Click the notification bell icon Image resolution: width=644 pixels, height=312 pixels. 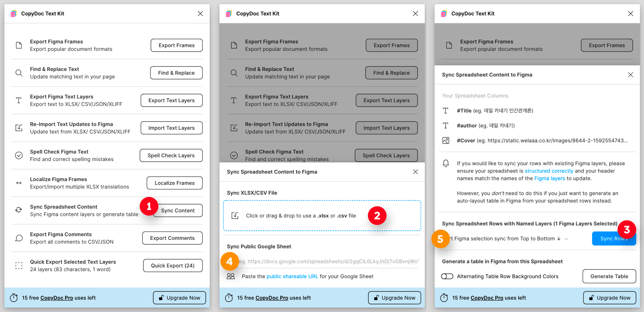click(446, 163)
